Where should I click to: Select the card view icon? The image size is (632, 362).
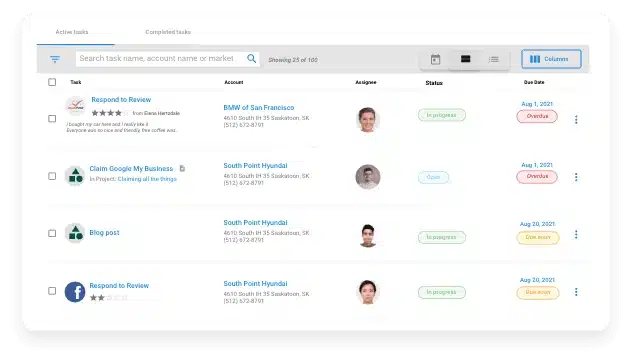[466, 59]
